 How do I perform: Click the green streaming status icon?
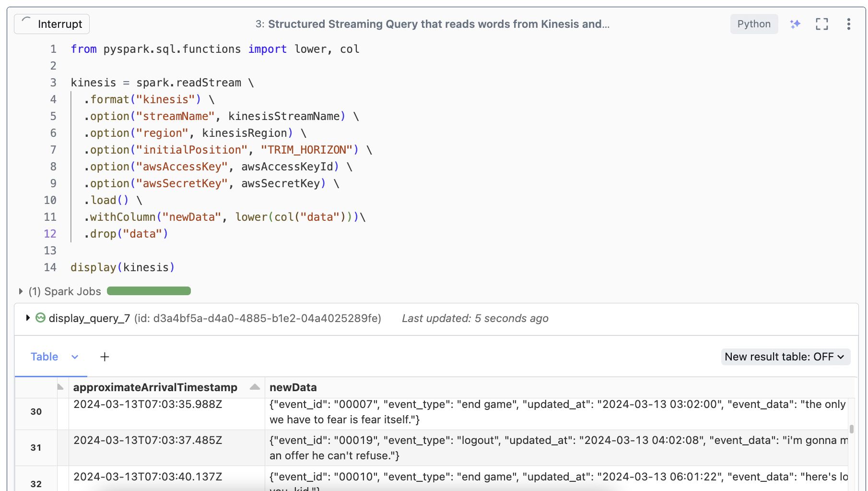point(41,318)
